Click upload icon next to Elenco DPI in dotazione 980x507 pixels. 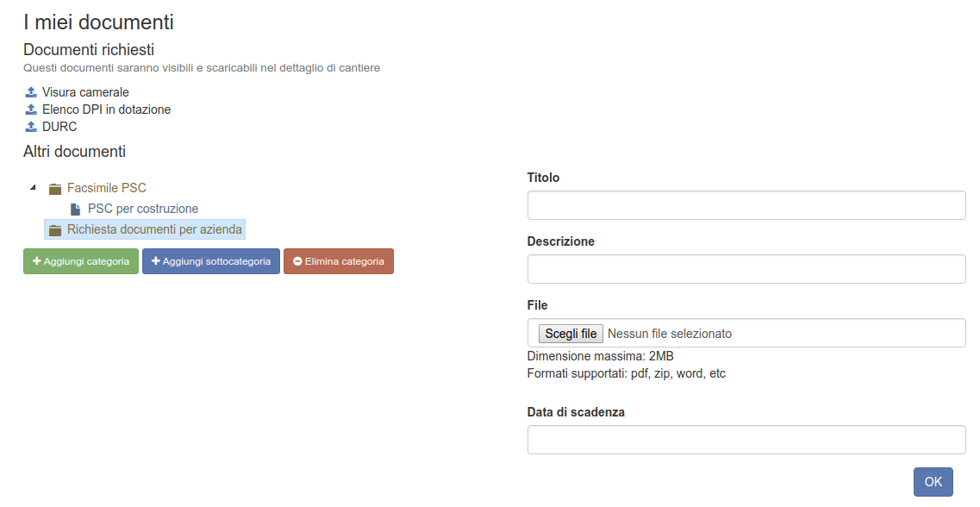tap(31, 110)
